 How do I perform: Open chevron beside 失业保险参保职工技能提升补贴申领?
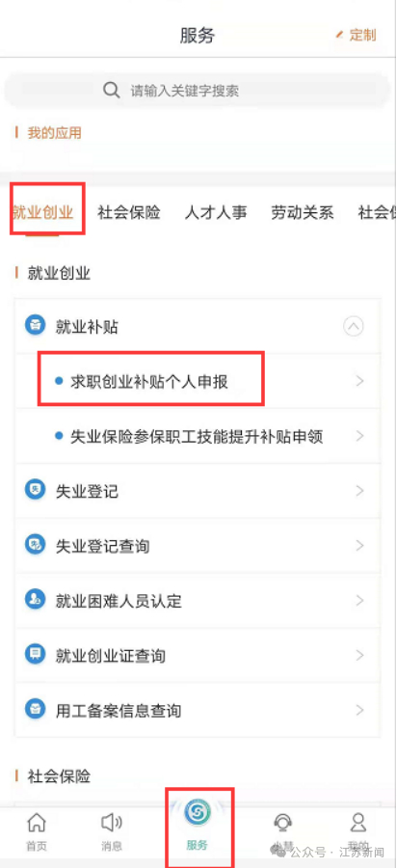point(360,436)
